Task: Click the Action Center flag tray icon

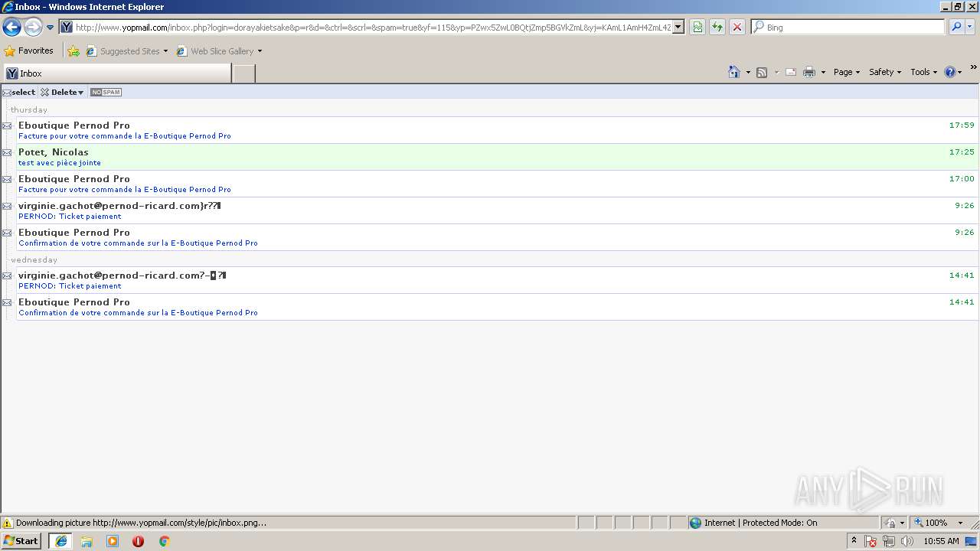Action: pos(871,541)
